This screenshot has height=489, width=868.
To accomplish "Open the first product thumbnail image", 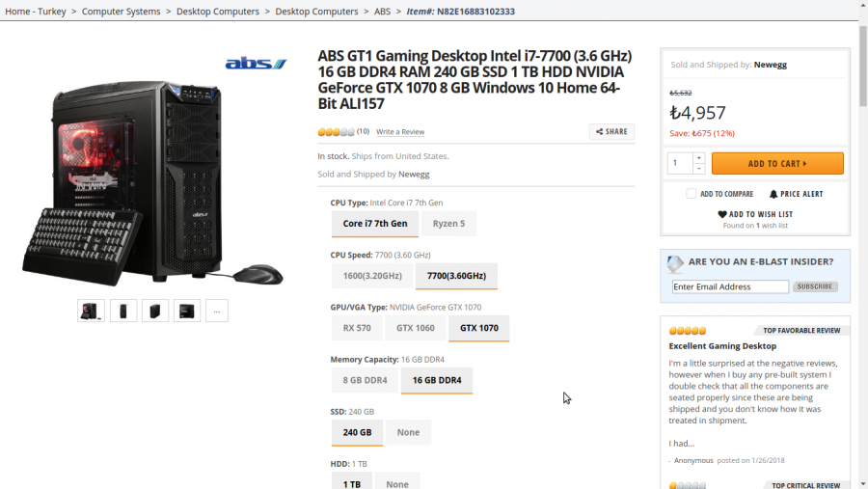I will click(x=91, y=311).
